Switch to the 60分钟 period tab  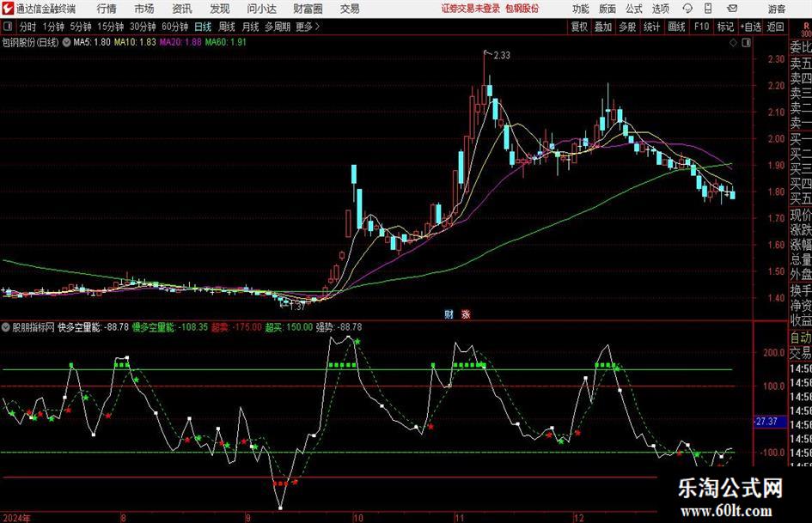pos(175,27)
